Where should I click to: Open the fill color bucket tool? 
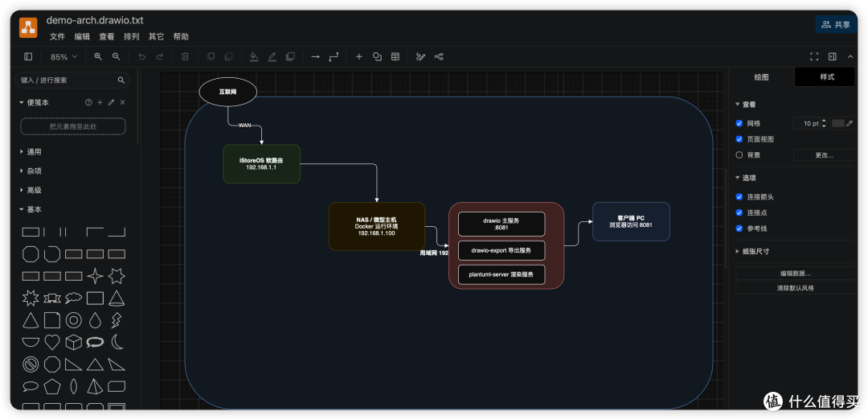coord(254,56)
